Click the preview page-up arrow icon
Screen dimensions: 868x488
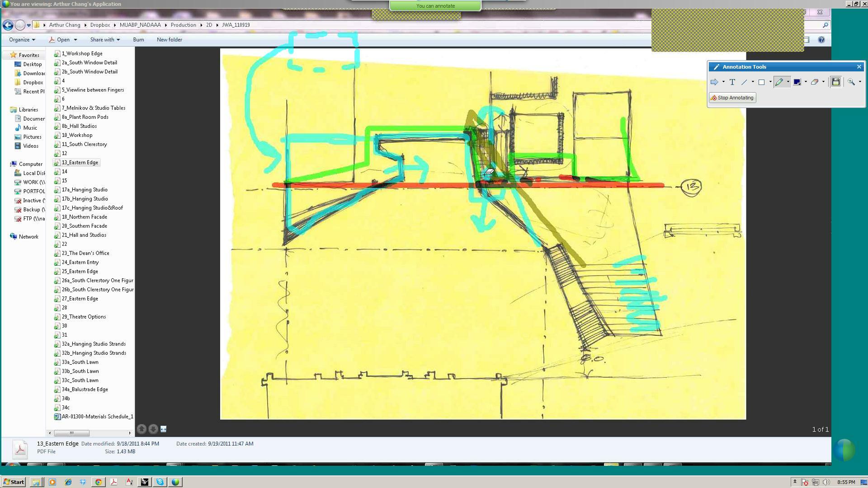(x=142, y=429)
